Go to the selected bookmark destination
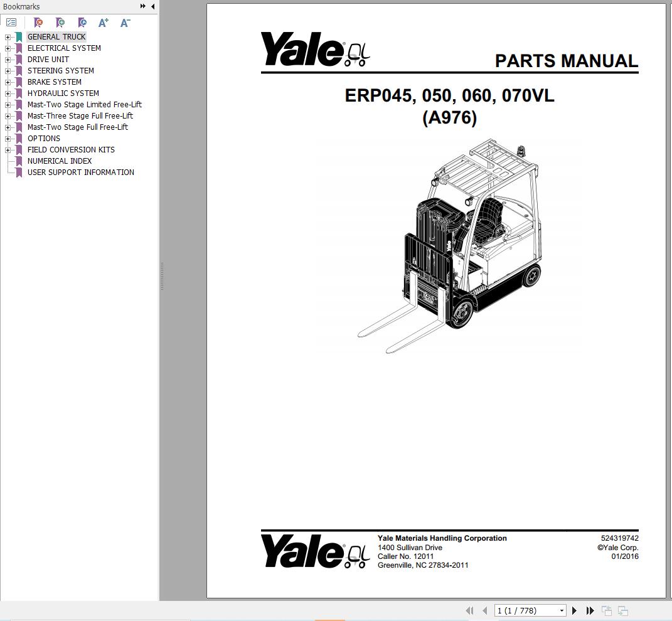Viewport: 672px width, 621px height. pyautogui.click(x=82, y=22)
